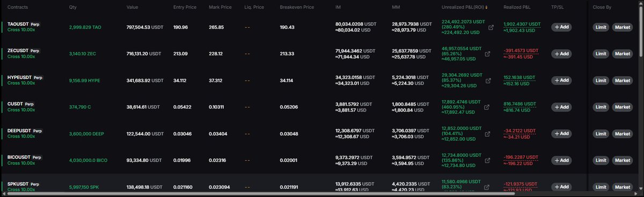Open share icon for SPKUSDT unrealized P&L

tap(487, 187)
